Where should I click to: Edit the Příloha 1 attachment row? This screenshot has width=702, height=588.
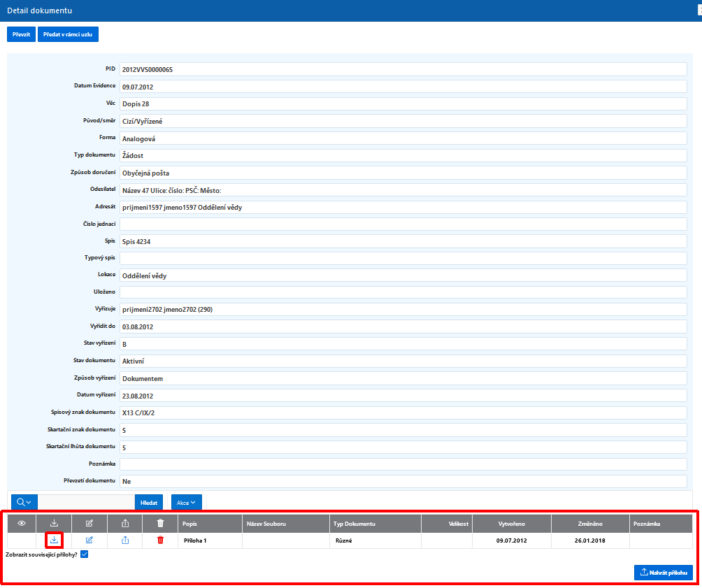(x=89, y=540)
